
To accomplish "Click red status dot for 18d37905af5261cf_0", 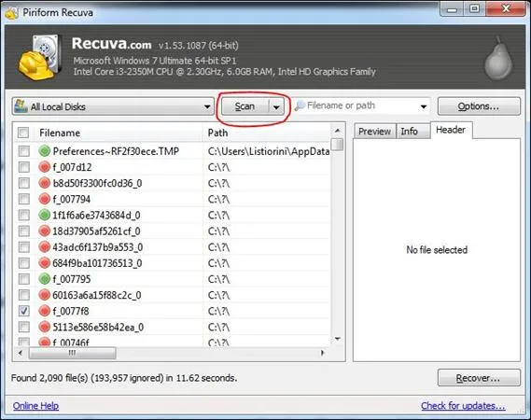I will [45, 231].
